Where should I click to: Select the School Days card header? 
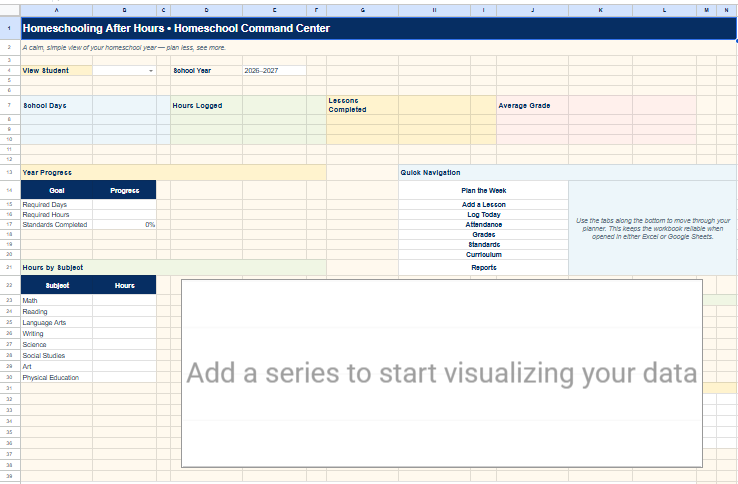pos(56,105)
